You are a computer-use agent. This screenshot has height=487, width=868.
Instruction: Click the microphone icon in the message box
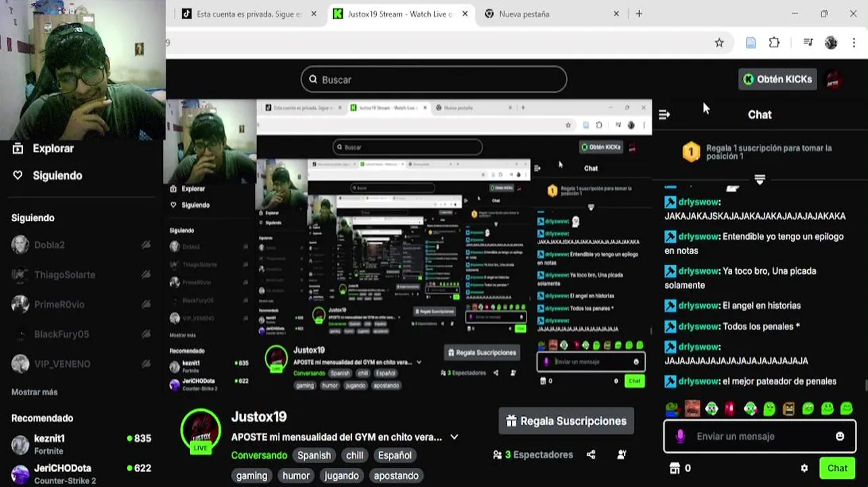[x=680, y=436]
